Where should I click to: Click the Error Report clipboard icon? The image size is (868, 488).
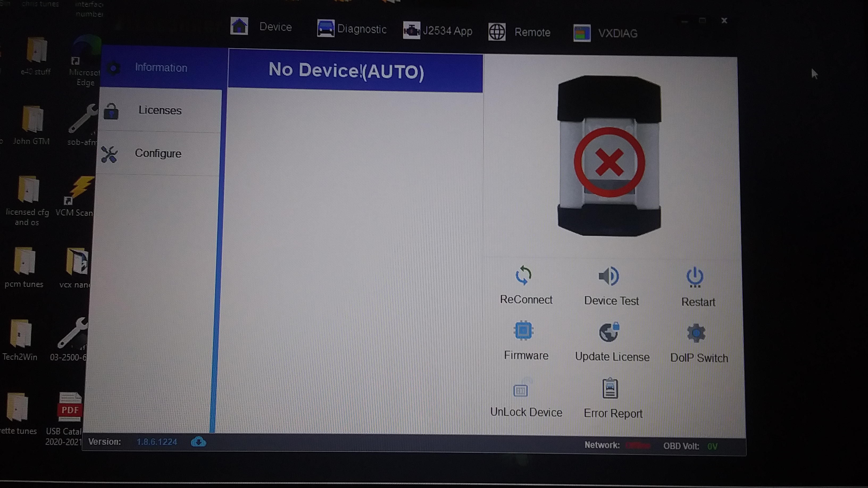tap(610, 388)
